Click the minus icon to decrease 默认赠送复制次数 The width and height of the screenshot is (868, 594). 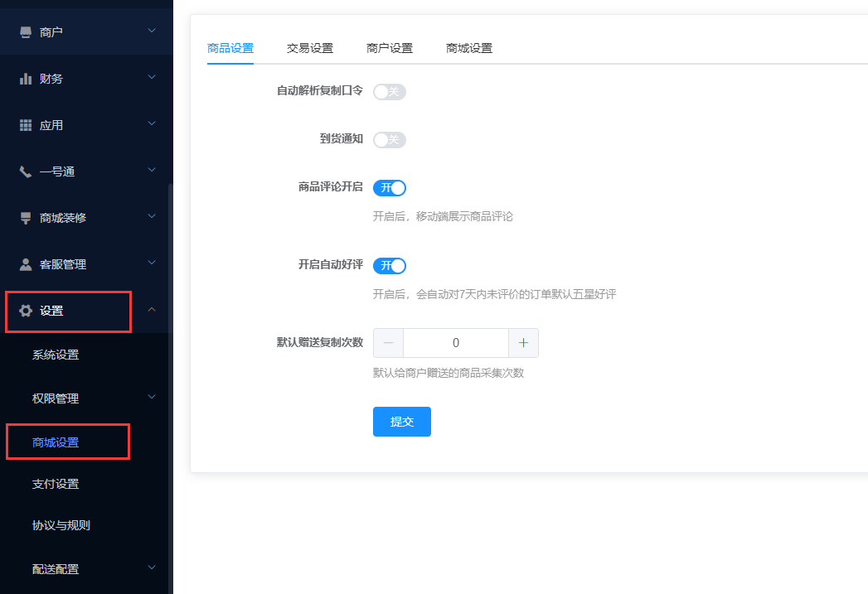pos(388,343)
